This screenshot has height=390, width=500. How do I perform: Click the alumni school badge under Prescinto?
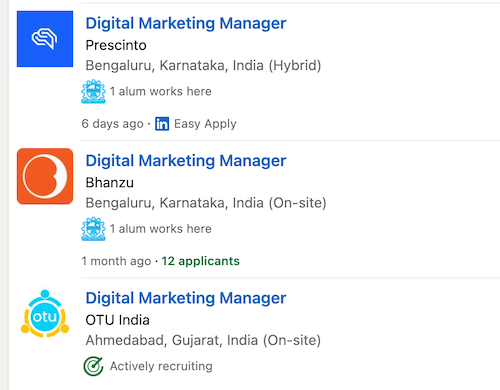click(x=93, y=91)
